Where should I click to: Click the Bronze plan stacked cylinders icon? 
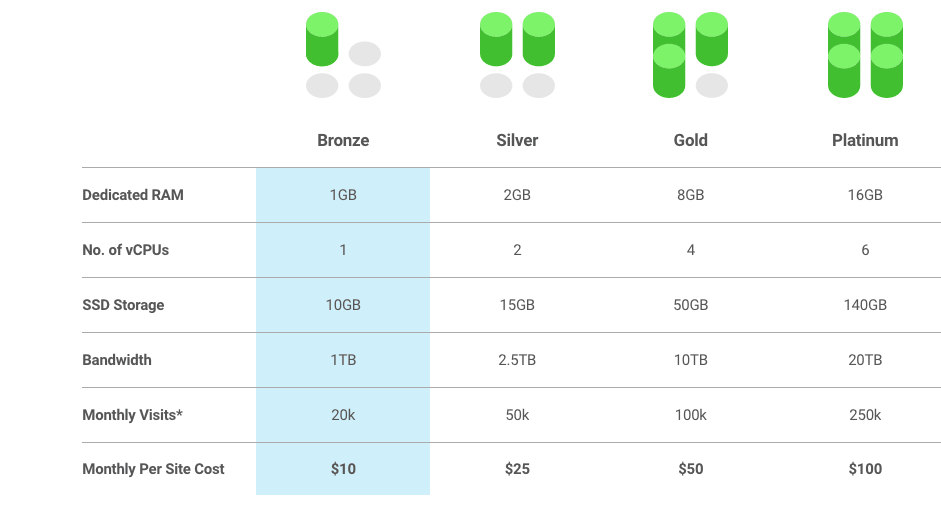click(x=343, y=55)
